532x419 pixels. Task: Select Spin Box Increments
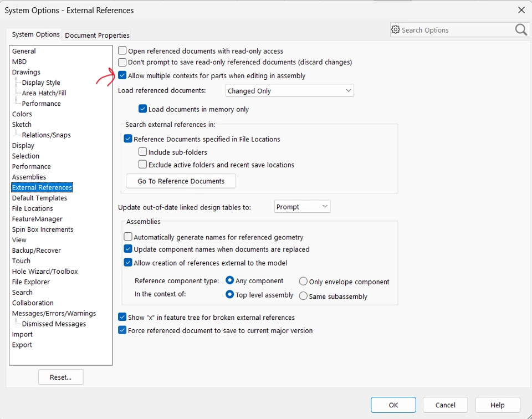coord(43,229)
